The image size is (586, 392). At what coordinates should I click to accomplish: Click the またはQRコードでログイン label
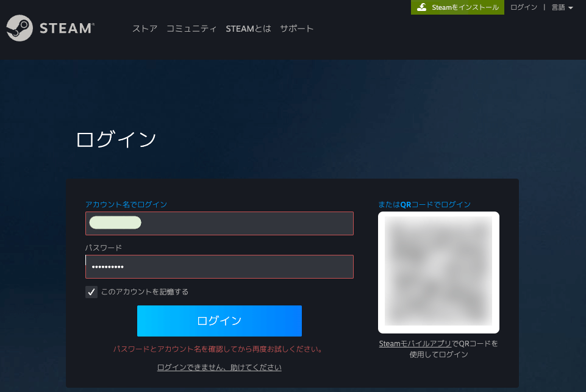[x=424, y=204]
